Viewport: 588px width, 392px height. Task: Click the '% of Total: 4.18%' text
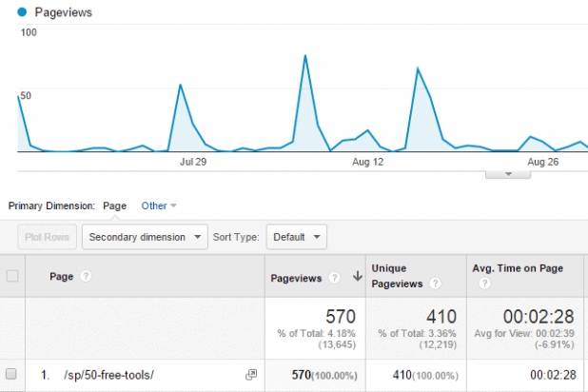click(x=316, y=333)
